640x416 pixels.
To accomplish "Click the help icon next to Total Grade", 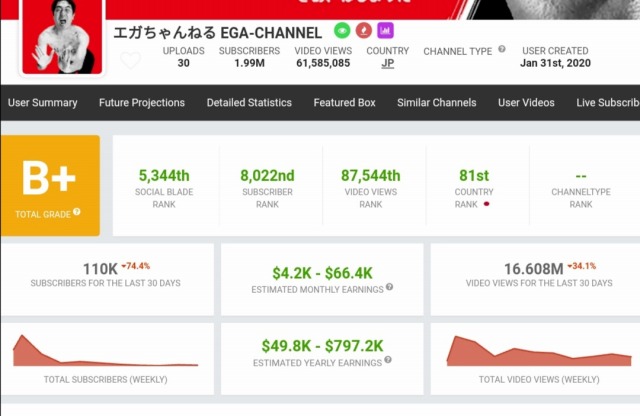I will tap(77, 211).
